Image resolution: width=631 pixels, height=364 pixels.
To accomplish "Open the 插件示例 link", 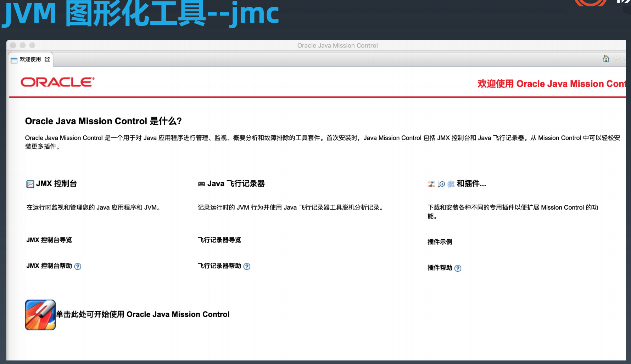I will [440, 242].
